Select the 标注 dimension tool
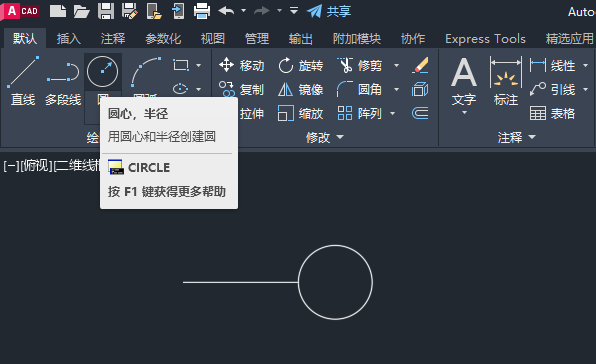This screenshot has width=596, height=364. (506, 81)
